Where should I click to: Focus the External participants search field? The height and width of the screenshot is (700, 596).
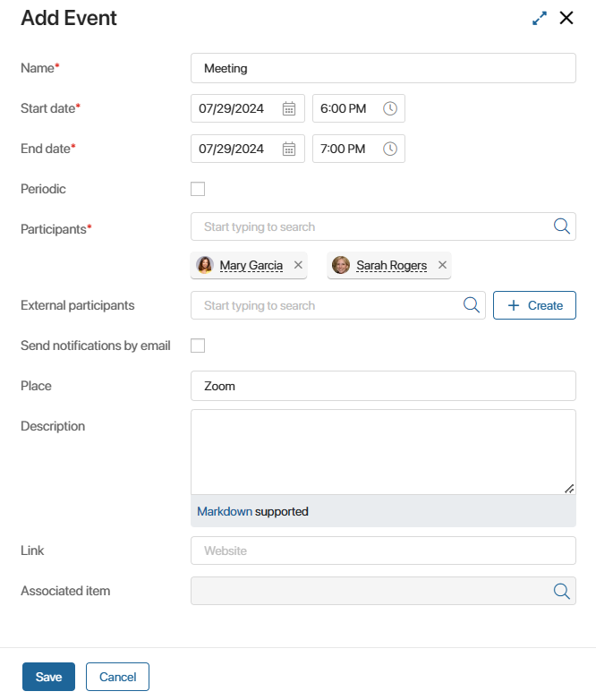pos(338,305)
